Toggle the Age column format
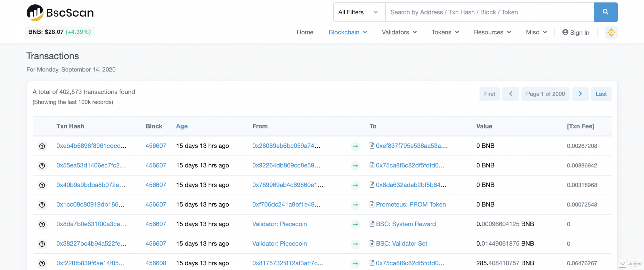The image size is (644, 270). 182,126
